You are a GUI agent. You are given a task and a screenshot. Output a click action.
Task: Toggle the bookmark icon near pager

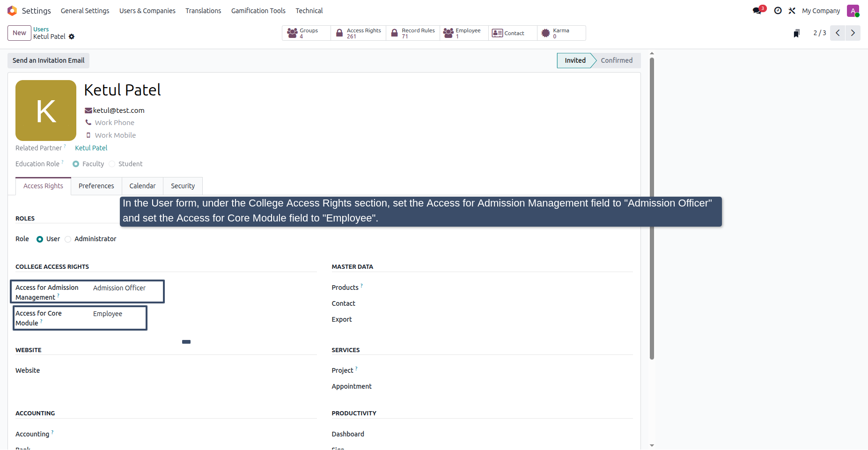796,33
